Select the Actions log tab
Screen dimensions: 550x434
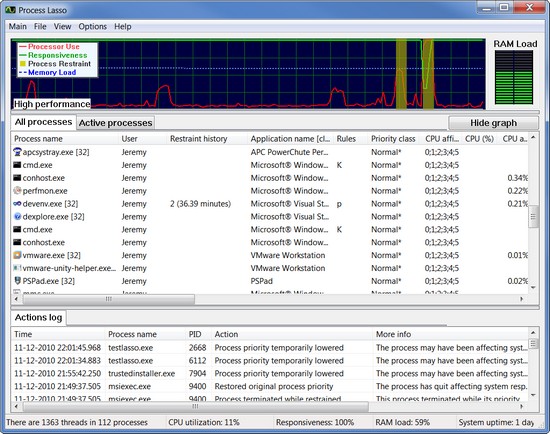(38, 318)
